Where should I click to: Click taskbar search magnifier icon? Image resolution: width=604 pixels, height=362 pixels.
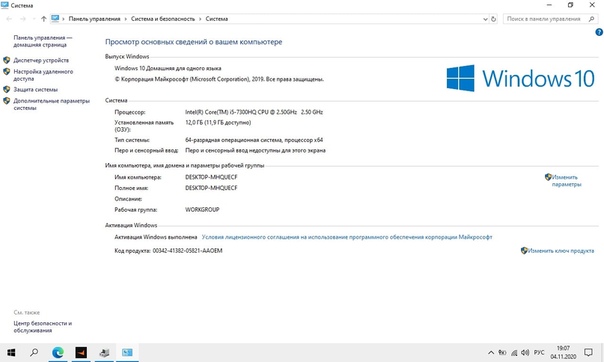(x=34, y=352)
